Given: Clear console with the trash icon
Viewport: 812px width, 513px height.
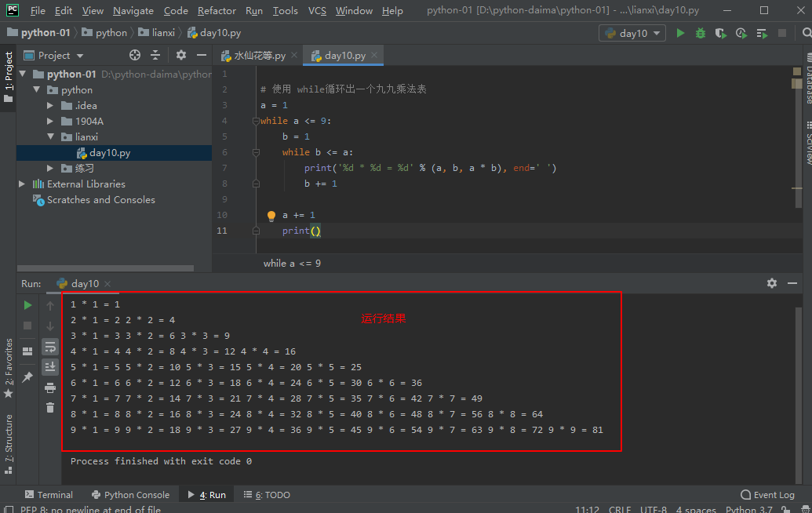Looking at the screenshot, I should point(49,408).
